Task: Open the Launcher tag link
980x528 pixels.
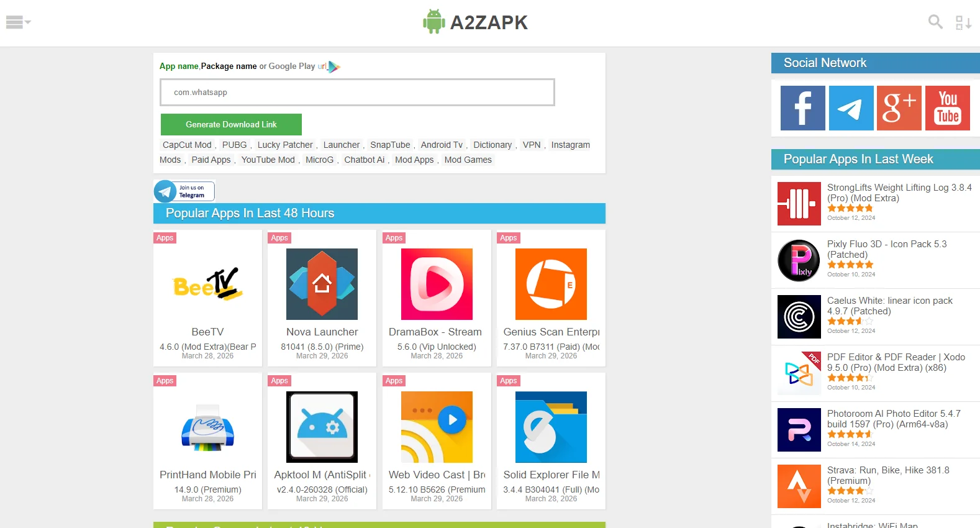Action: click(x=342, y=145)
